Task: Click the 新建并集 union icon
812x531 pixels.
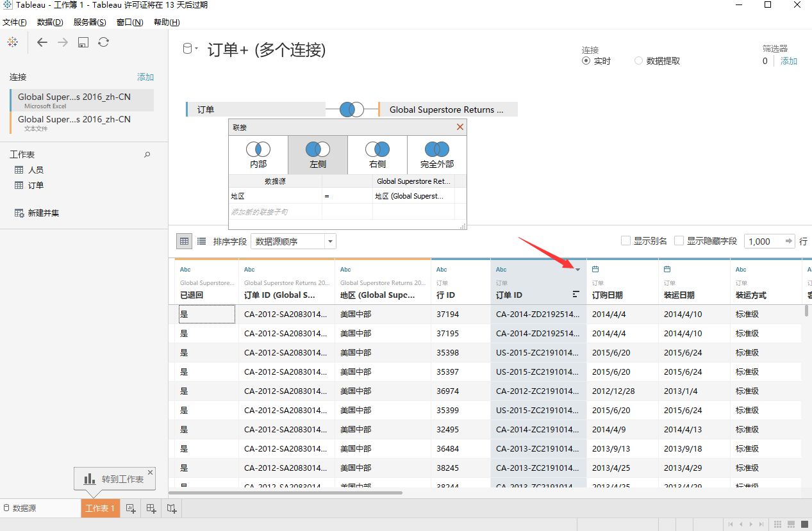Action: click(19, 213)
